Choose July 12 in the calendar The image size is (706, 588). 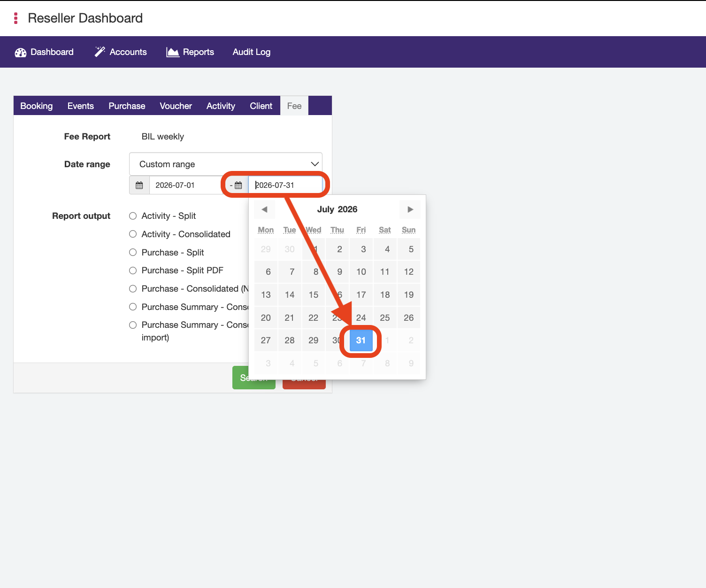(x=409, y=272)
